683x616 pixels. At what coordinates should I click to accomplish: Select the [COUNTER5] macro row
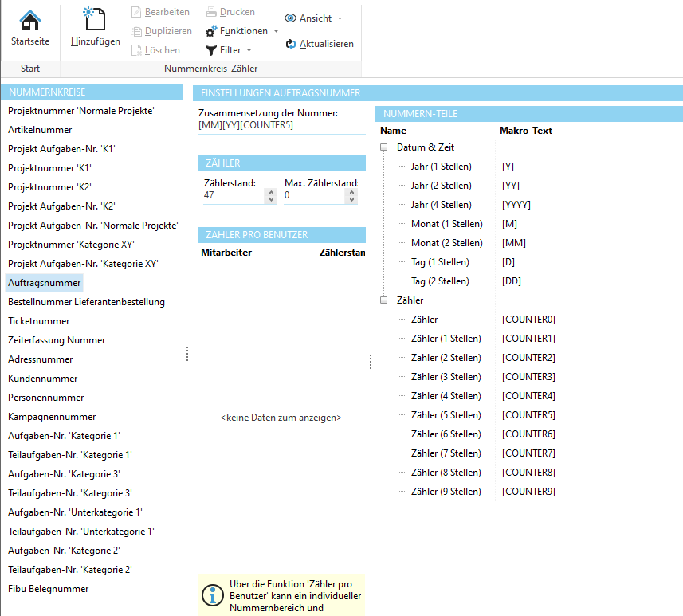pos(528,415)
